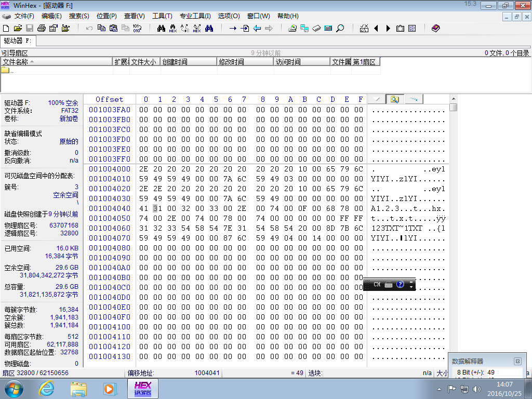Image resolution: width=532 pixels, height=399 pixels.
Task: Open Replace Hex Values icon
Action: [197, 28]
